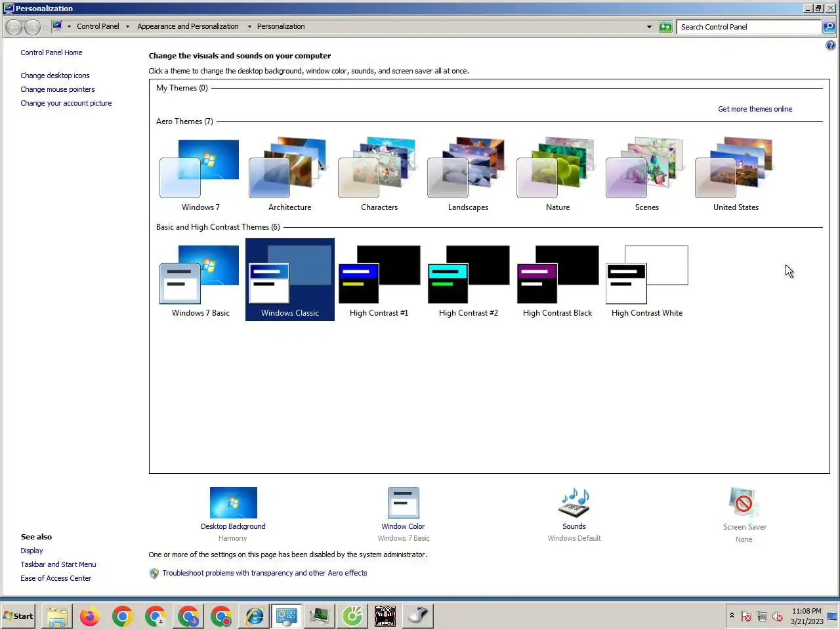Open Desktop Background settings icon
This screenshot has height=630, width=840.
[233, 503]
